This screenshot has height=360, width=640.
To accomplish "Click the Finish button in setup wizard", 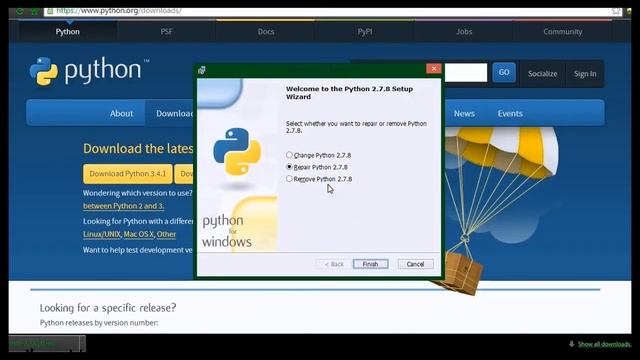I will tap(370, 264).
